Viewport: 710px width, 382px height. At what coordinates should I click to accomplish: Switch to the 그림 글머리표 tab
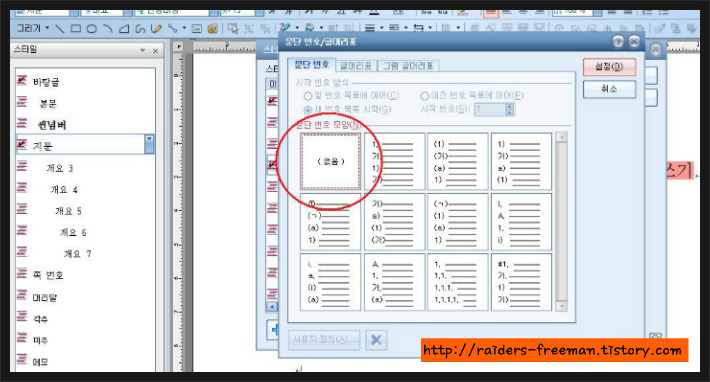408,66
